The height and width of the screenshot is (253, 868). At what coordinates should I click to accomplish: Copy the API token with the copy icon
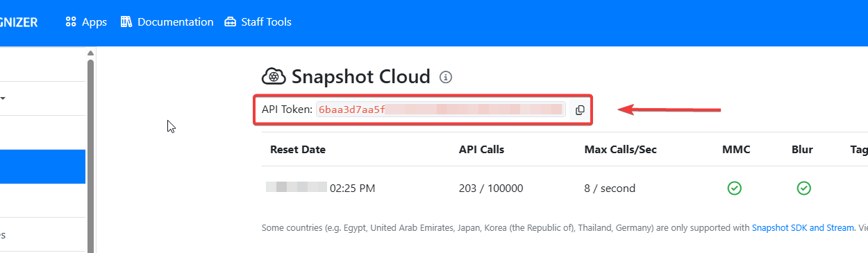pos(580,110)
